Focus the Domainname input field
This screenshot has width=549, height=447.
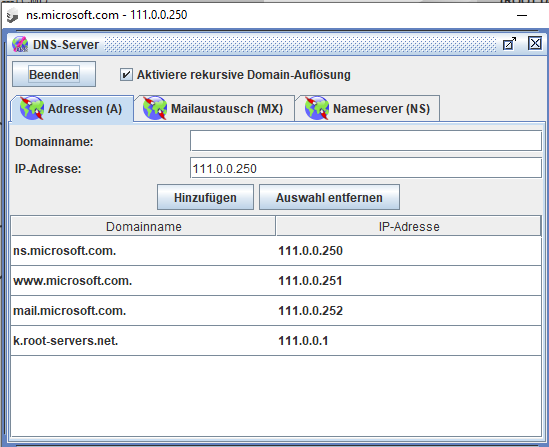366,141
